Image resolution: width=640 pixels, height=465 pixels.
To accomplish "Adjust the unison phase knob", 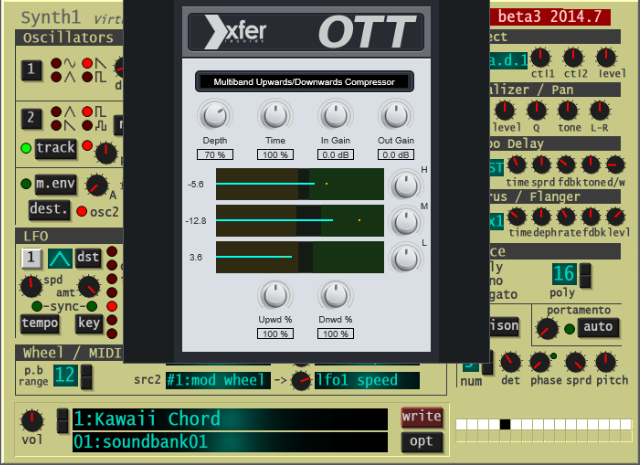I will [540, 363].
